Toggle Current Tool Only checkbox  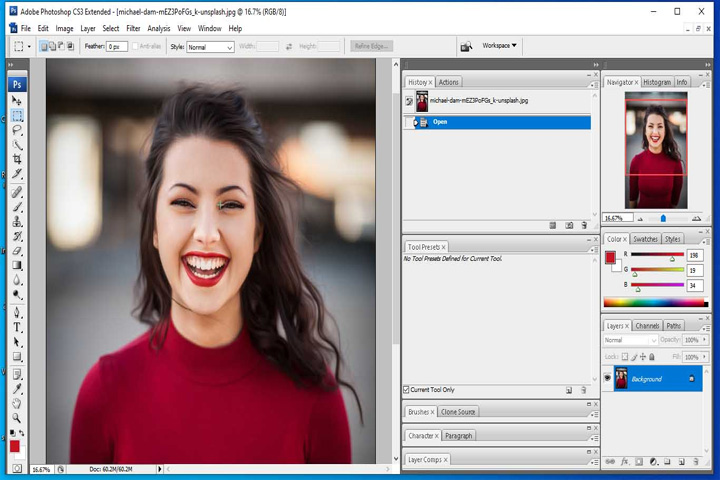[x=406, y=390]
